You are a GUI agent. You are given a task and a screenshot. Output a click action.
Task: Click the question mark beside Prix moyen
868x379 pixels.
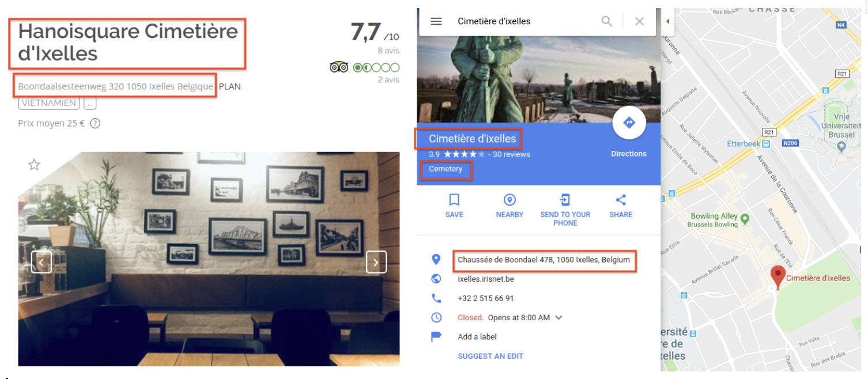pos(95,123)
